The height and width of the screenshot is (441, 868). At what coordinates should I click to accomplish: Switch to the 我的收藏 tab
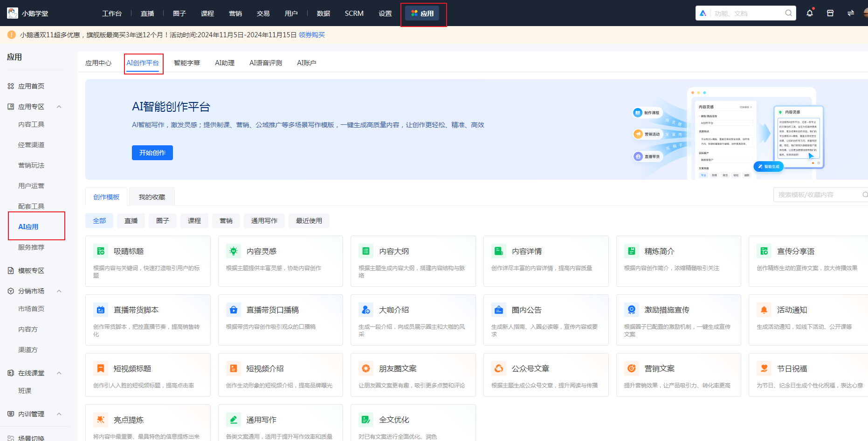(x=152, y=196)
